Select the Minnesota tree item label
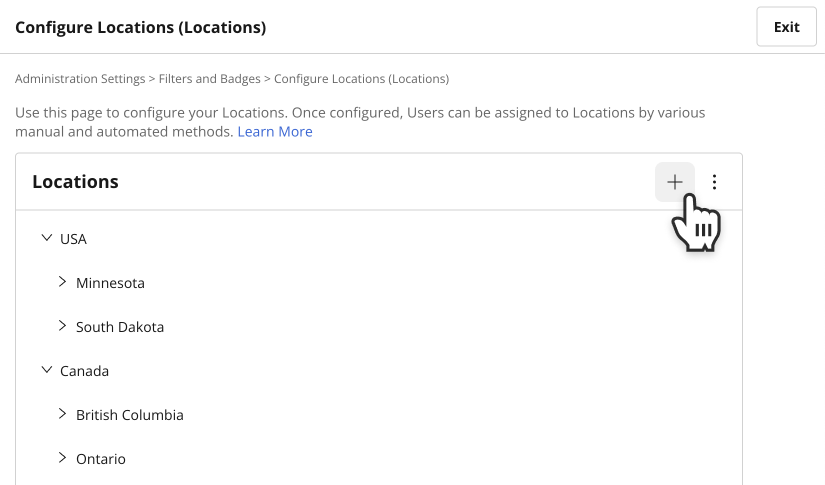 110,283
